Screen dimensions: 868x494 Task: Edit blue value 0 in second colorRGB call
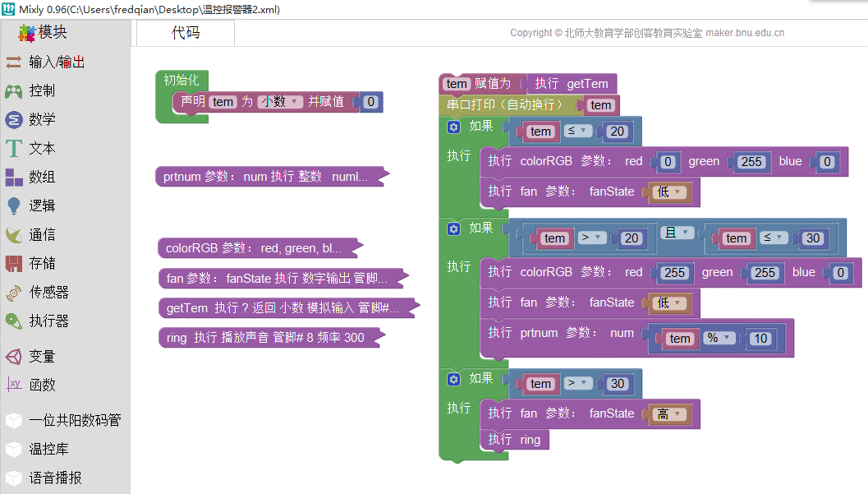pyautogui.click(x=840, y=272)
